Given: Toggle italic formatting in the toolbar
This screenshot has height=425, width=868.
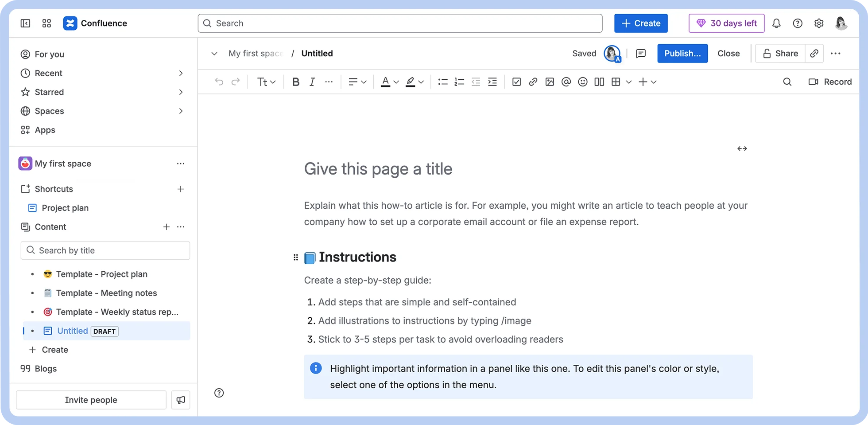Looking at the screenshot, I should [x=312, y=82].
